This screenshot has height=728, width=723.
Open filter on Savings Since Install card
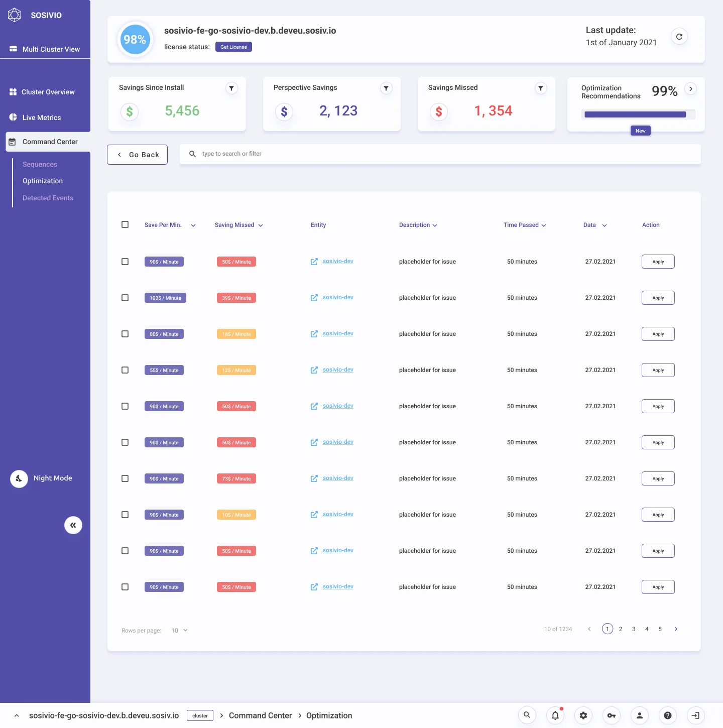[231, 88]
